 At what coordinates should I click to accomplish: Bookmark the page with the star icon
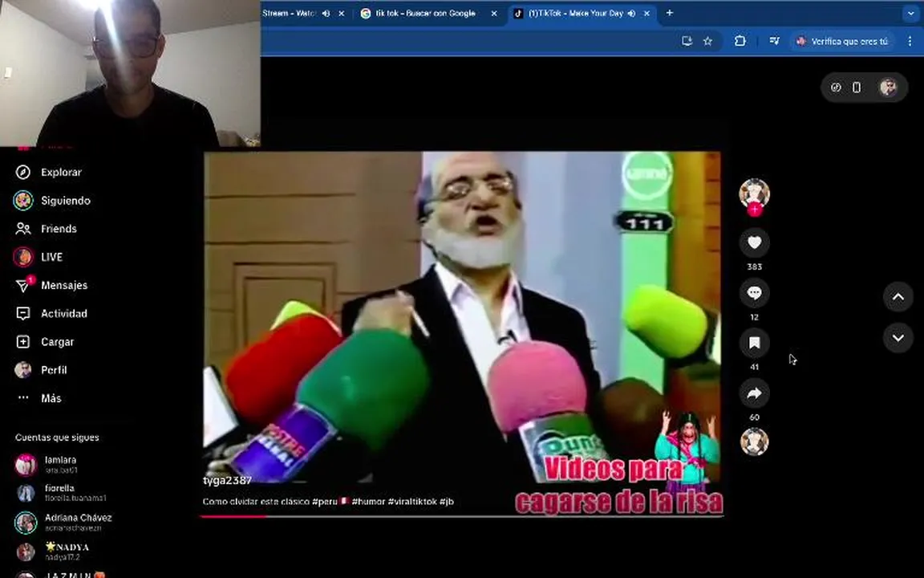[x=707, y=41]
